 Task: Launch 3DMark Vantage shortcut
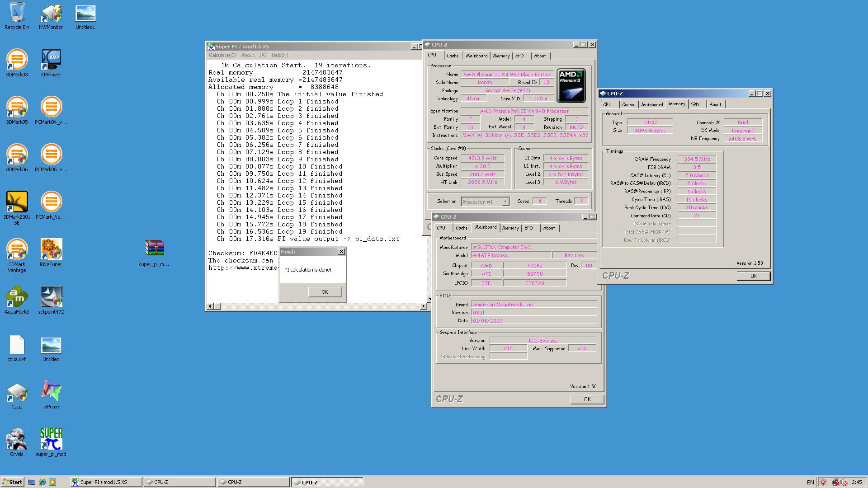(17, 255)
